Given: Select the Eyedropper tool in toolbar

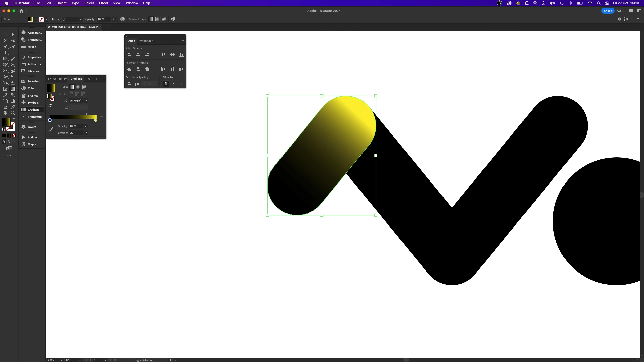Looking at the screenshot, I should click(5, 95).
